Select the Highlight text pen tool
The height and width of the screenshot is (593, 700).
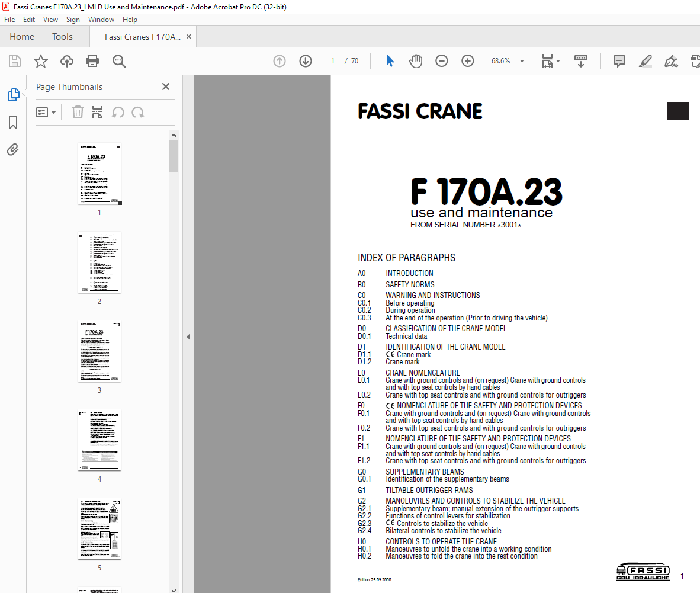(x=645, y=61)
